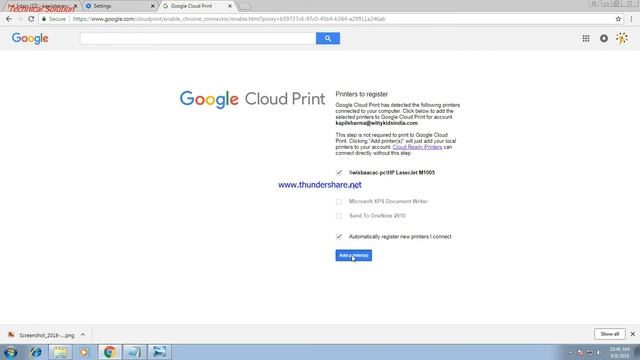Close the Google Cloud Print tab
This screenshot has width=640, height=360.
[230, 6]
